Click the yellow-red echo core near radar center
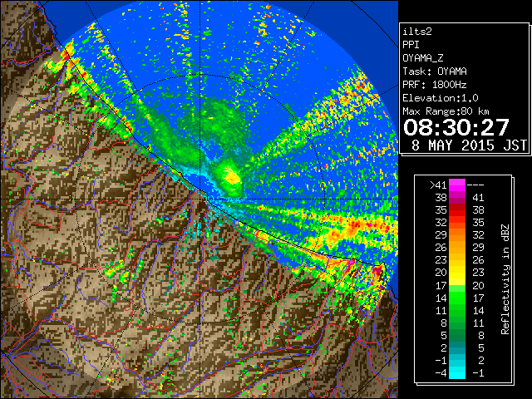This screenshot has height=399, width=532. (x=233, y=177)
